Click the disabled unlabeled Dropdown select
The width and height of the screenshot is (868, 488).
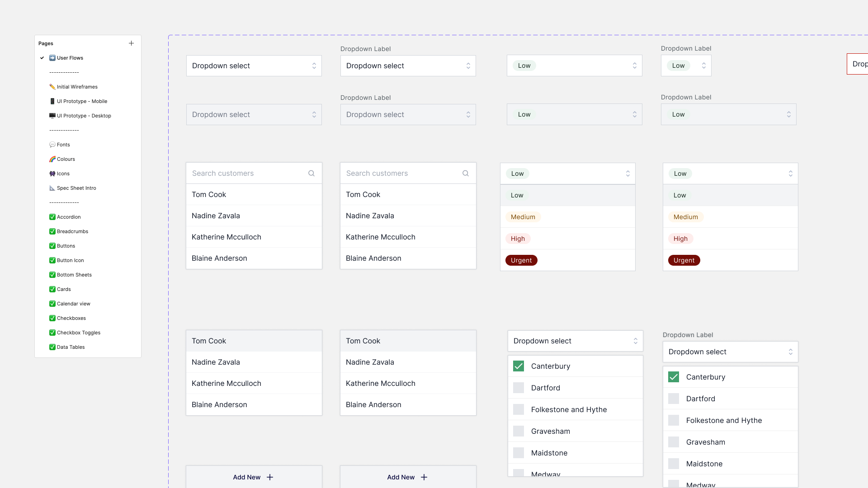[254, 115]
